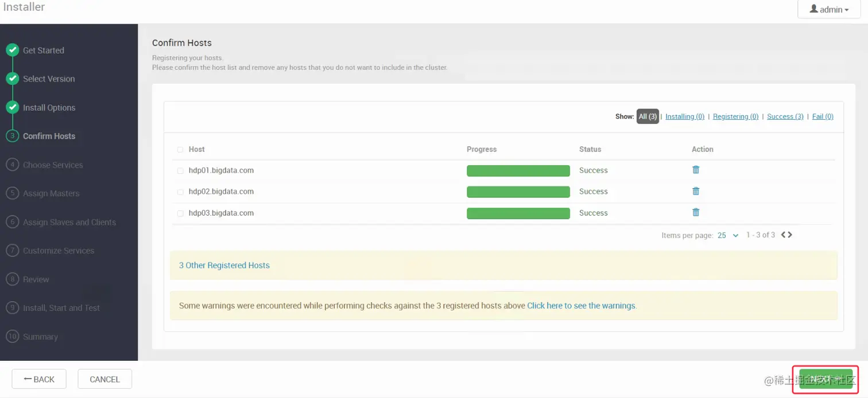This screenshot has width=868, height=398.
Task: Click the Get Started step checkmark icon
Action: click(13, 50)
